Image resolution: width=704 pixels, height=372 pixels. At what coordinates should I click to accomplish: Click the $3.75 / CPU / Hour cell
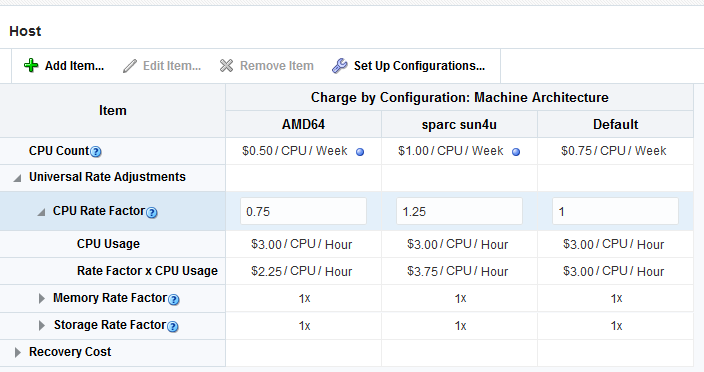458,271
